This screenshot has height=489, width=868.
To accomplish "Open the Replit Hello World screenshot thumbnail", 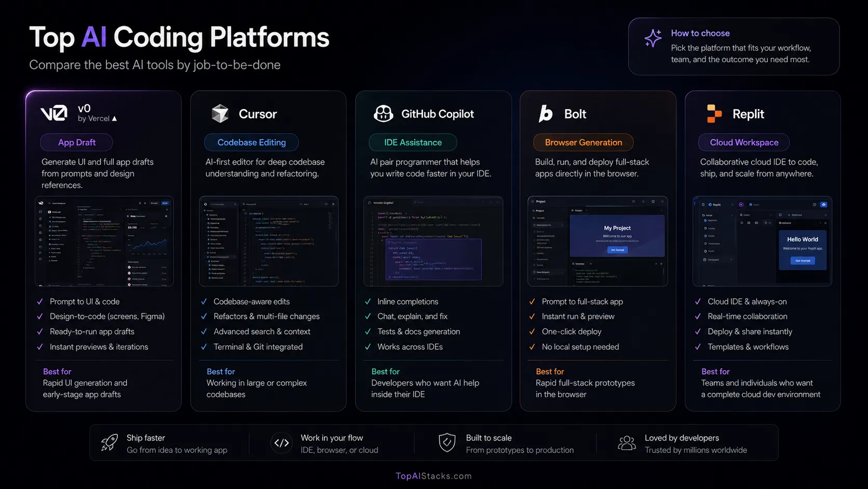I will tap(763, 241).
